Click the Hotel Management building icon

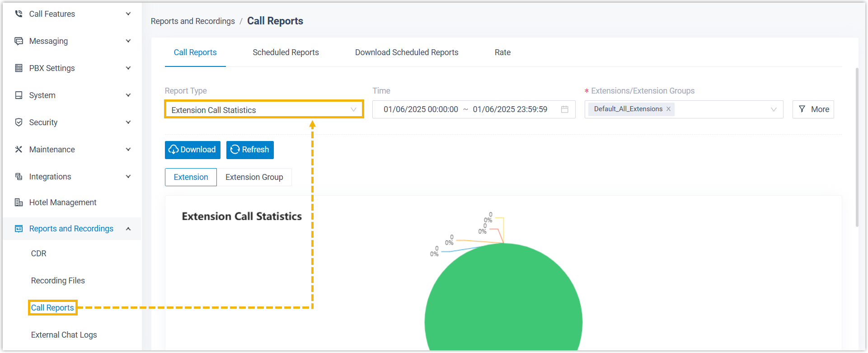click(19, 202)
